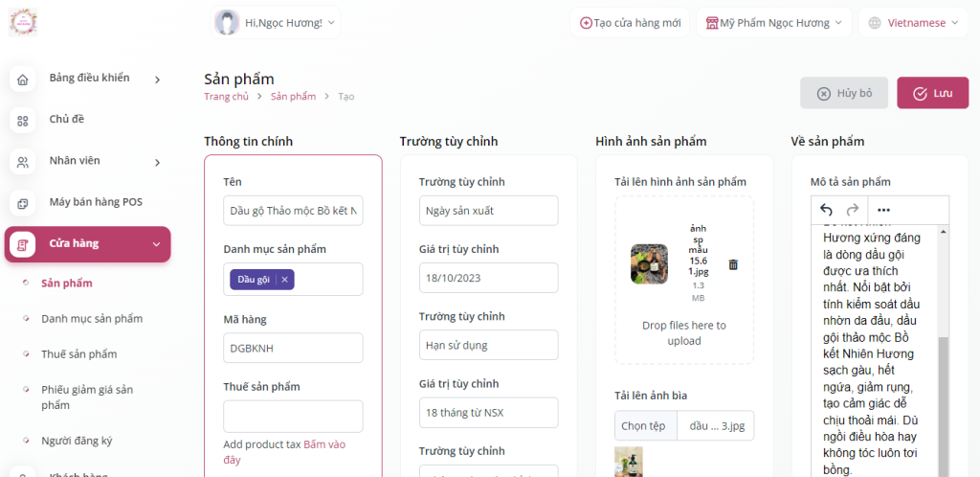This screenshot has width=980, height=477.
Task: Expand the Hi, Ngọc Hương user menu
Action: (x=276, y=23)
